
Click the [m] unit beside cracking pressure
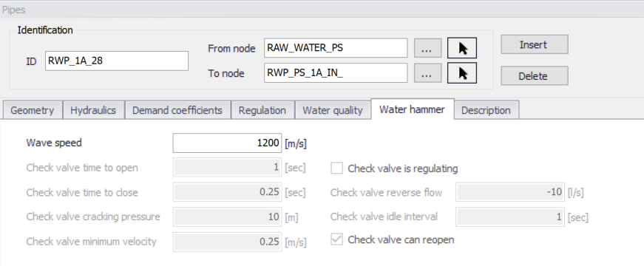(291, 217)
